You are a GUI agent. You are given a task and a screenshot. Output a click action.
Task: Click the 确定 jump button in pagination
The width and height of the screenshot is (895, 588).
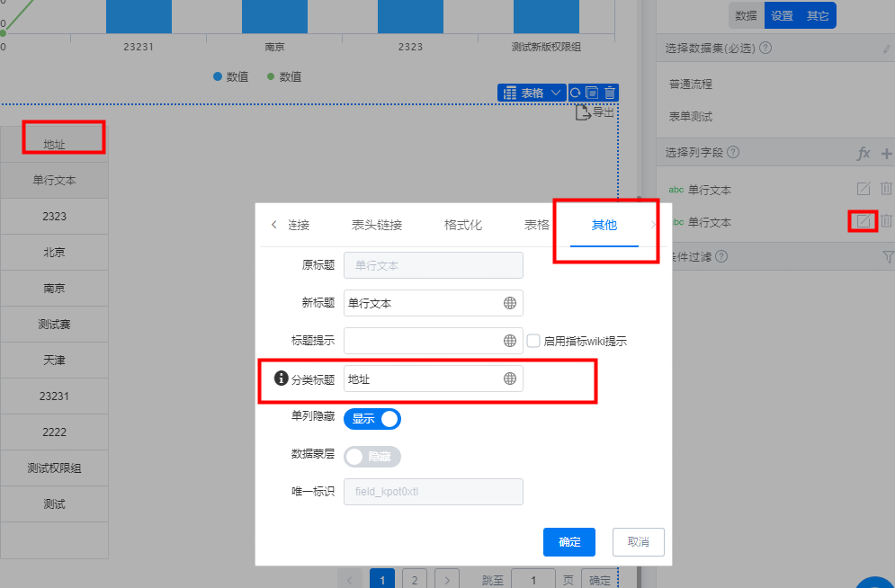click(599, 579)
